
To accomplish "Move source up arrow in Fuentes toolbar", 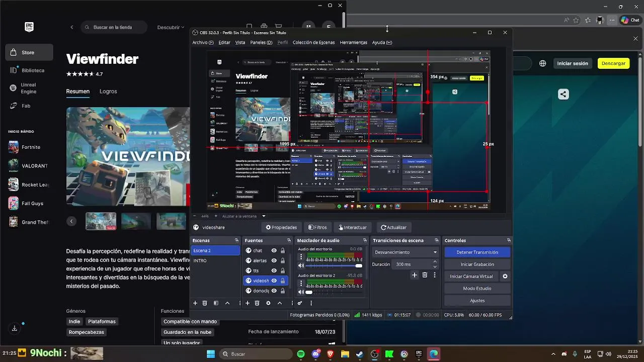I will [280, 303].
